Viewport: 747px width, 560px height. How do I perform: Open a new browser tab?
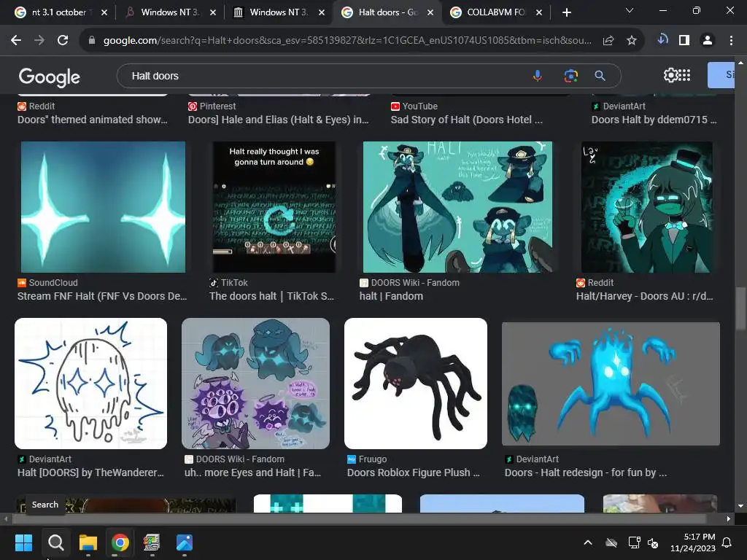[x=566, y=12]
